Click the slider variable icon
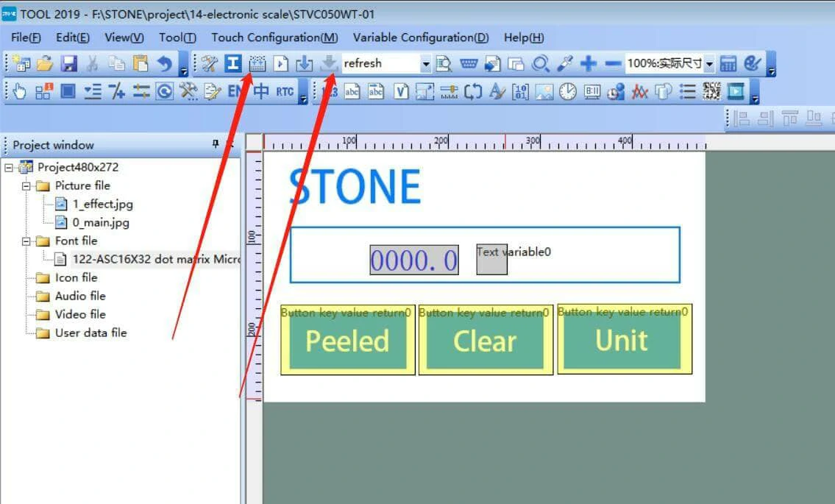The width and height of the screenshot is (835, 504). [x=449, y=92]
